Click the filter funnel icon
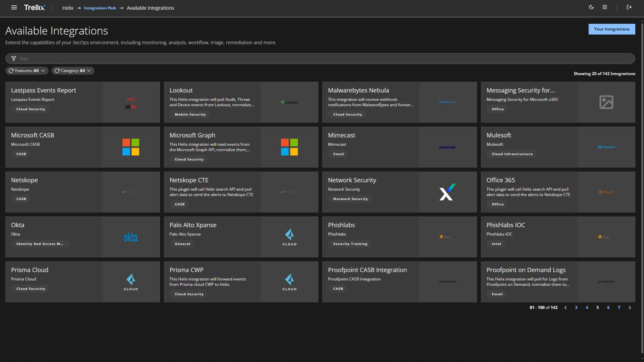Image resolution: width=644 pixels, height=362 pixels. point(13,58)
